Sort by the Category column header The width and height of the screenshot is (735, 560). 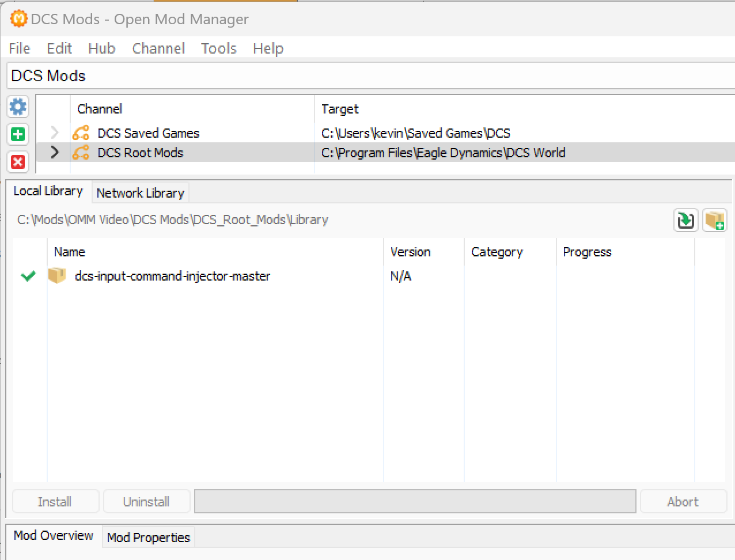pyautogui.click(x=510, y=252)
